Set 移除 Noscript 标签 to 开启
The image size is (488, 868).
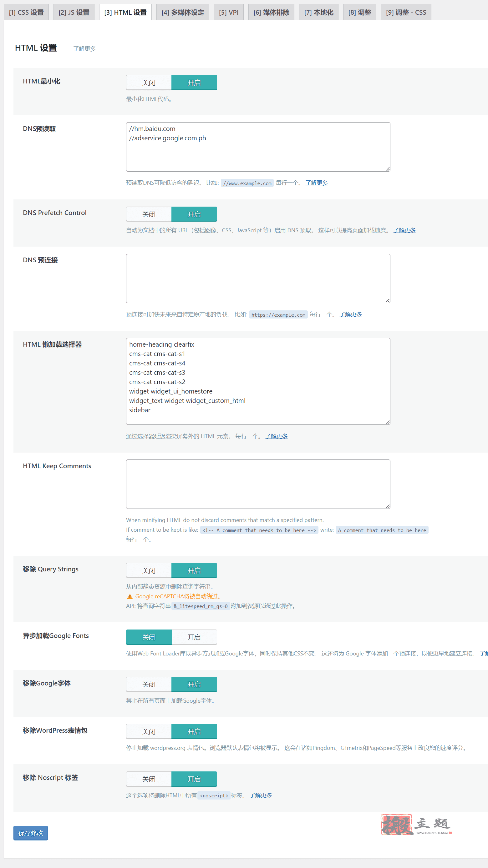click(194, 779)
